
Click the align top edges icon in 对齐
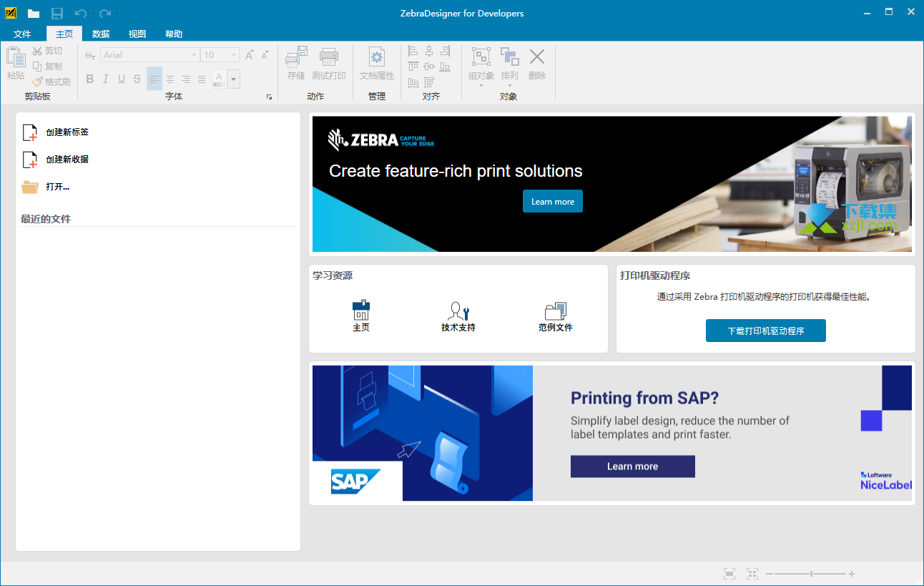pyautogui.click(x=413, y=67)
